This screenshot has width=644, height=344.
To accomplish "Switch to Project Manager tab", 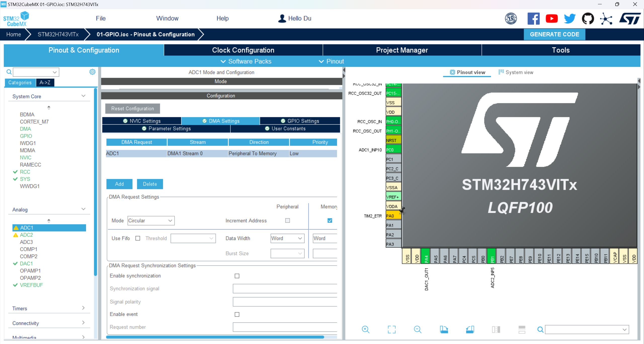I will [x=402, y=50].
